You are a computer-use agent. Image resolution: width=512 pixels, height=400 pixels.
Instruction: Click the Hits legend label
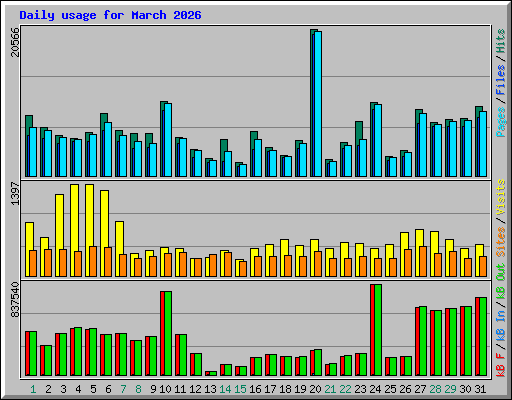click(501, 41)
